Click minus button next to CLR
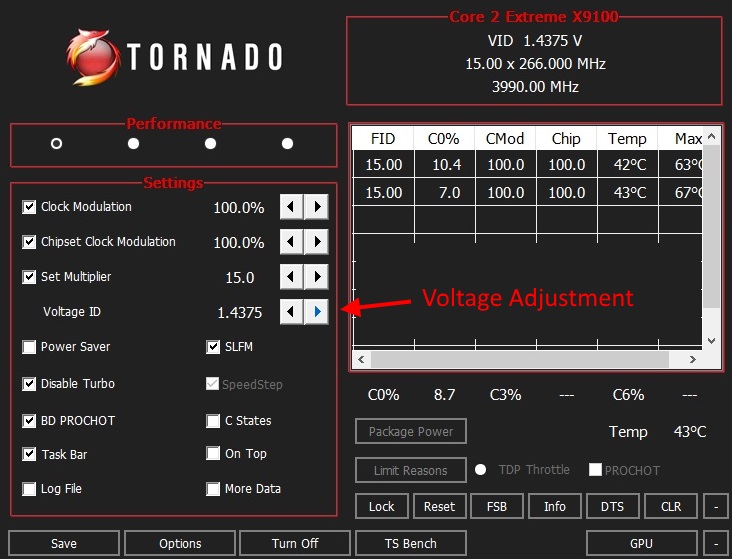The width and height of the screenshot is (732, 559). click(x=716, y=506)
